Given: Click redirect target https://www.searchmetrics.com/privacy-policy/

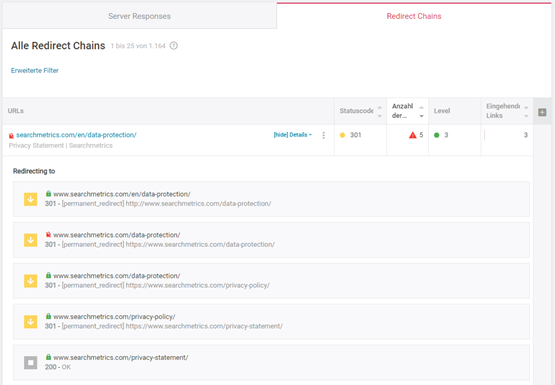Looking at the screenshot, I should pyautogui.click(x=198, y=285).
